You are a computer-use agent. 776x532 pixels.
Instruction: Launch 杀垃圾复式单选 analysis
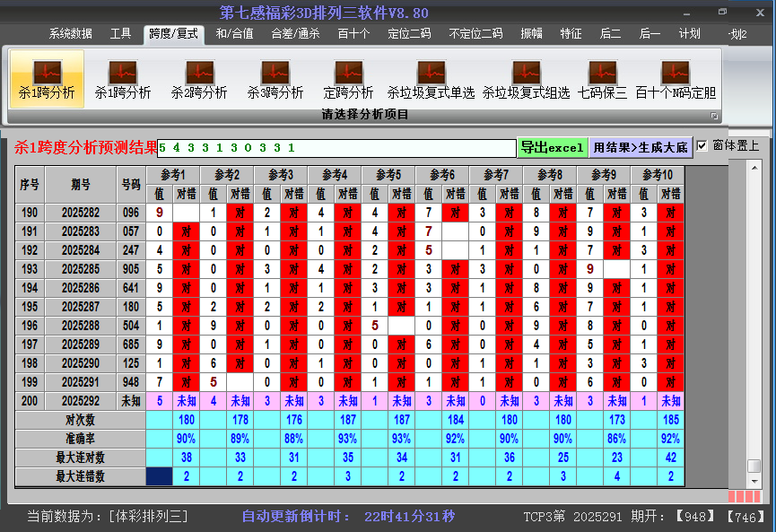[431, 79]
